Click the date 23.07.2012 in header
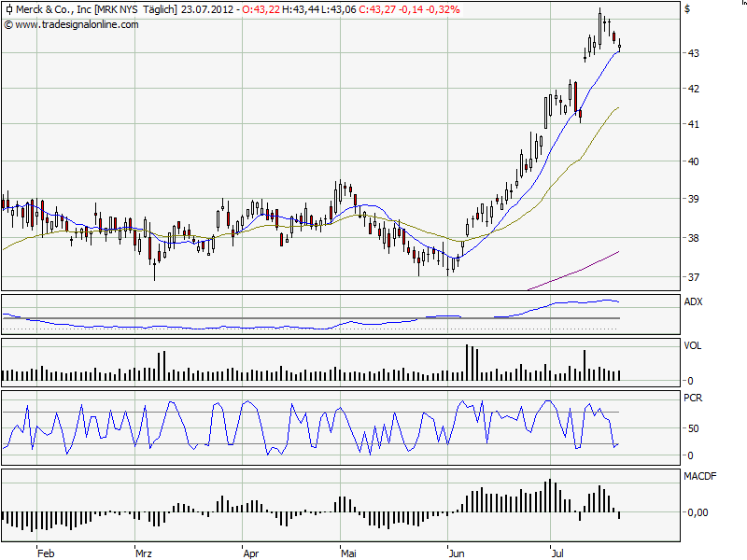747x560 pixels. pyautogui.click(x=207, y=9)
